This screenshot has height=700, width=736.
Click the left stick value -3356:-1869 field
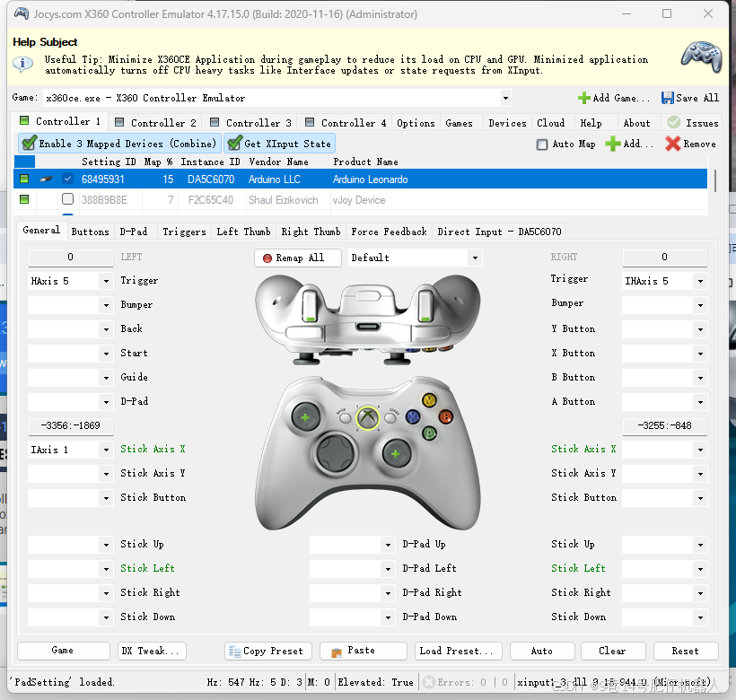[70, 426]
